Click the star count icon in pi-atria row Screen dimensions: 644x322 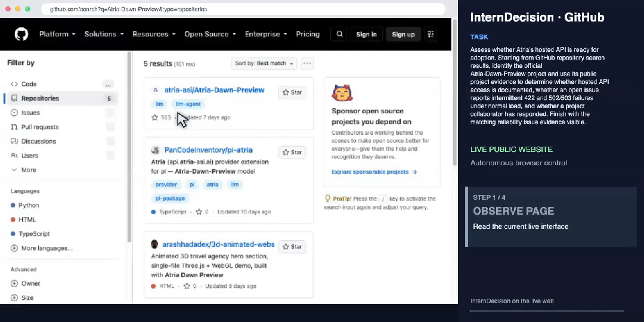coord(199,212)
